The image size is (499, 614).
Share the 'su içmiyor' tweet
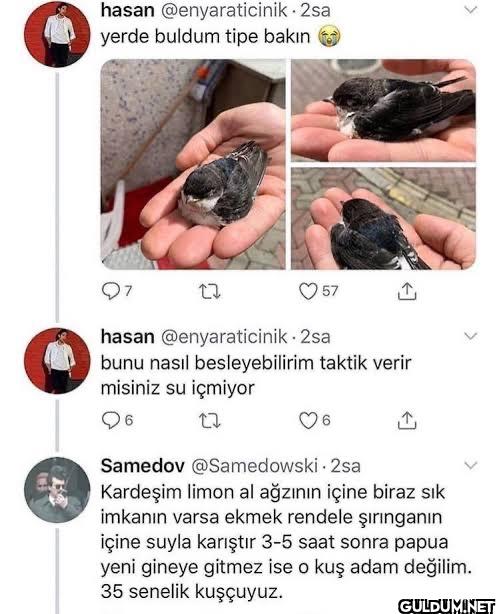tap(407, 421)
